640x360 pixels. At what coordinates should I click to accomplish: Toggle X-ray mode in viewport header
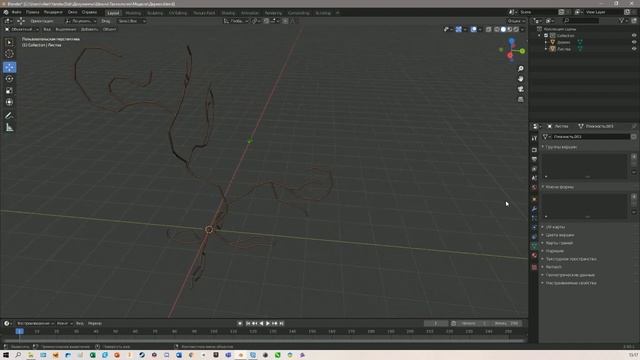click(489, 29)
